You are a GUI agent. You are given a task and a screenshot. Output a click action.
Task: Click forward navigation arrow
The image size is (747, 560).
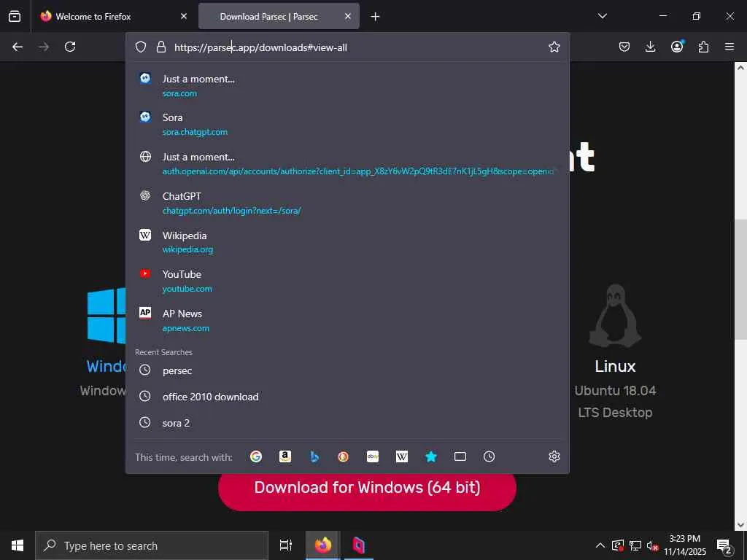[x=44, y=47]
